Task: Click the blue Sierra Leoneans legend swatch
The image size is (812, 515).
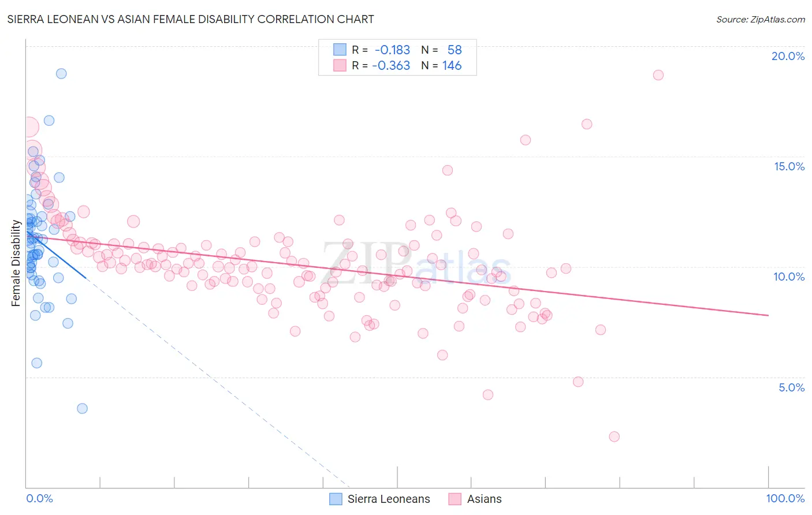Action: [336, 499]
